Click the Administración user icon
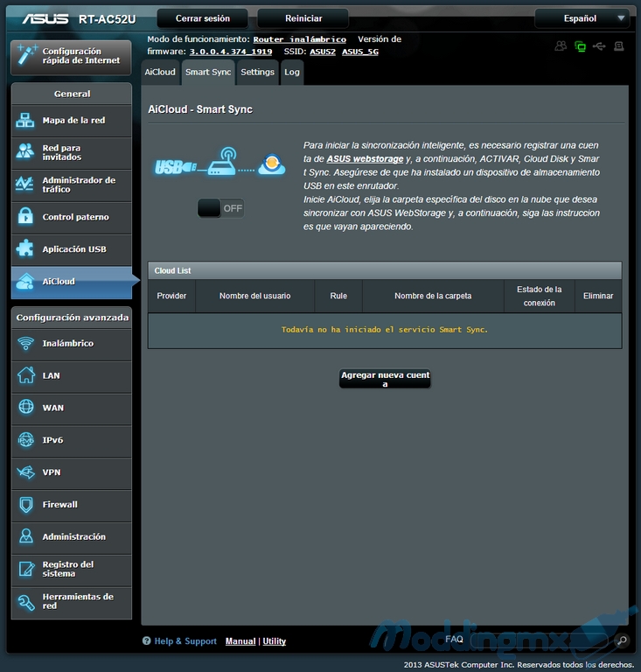The image size is (641, 672). pyautogui.click(x=26, y=536)
